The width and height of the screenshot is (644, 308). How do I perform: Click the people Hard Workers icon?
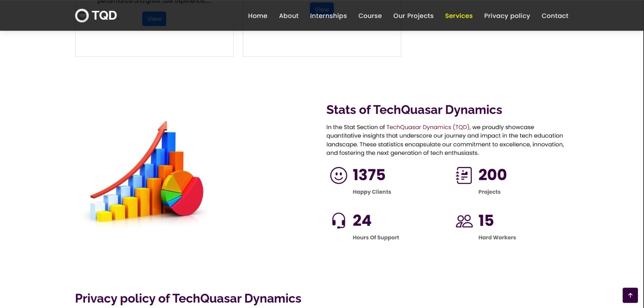464,221
